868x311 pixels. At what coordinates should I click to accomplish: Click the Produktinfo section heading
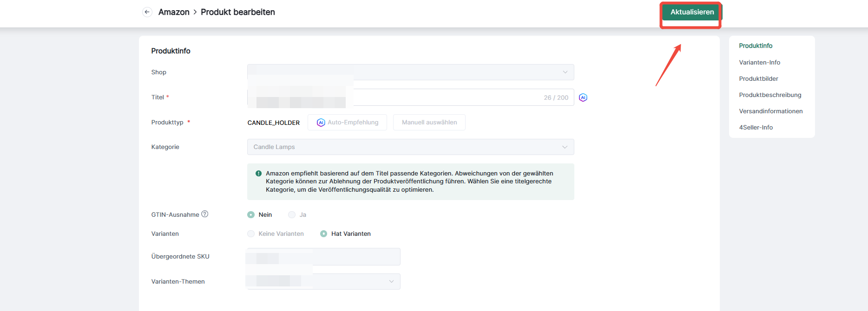[171, 51]
